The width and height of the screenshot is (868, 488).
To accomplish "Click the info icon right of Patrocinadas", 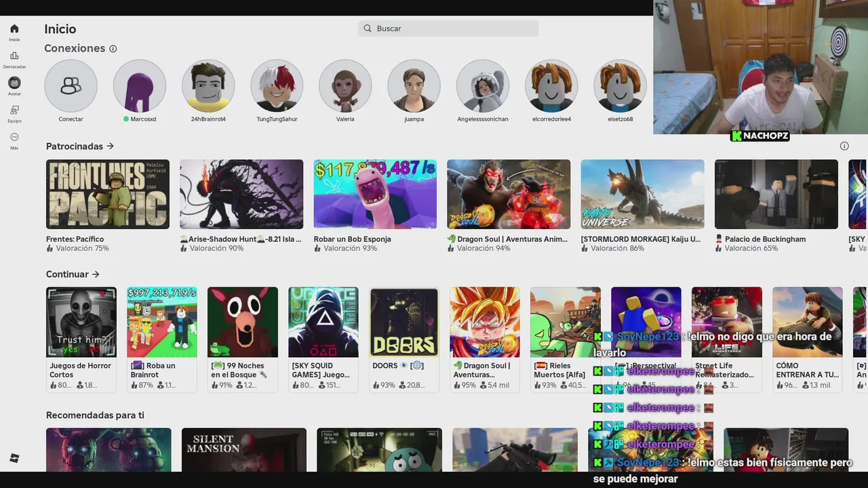I will pyautogui.click(x=844, y=146).
